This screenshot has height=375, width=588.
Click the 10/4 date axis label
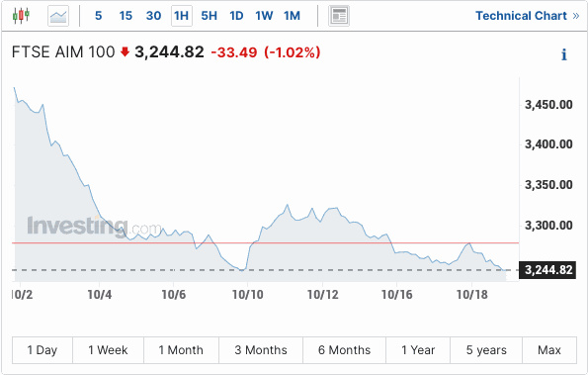(100, 295)
